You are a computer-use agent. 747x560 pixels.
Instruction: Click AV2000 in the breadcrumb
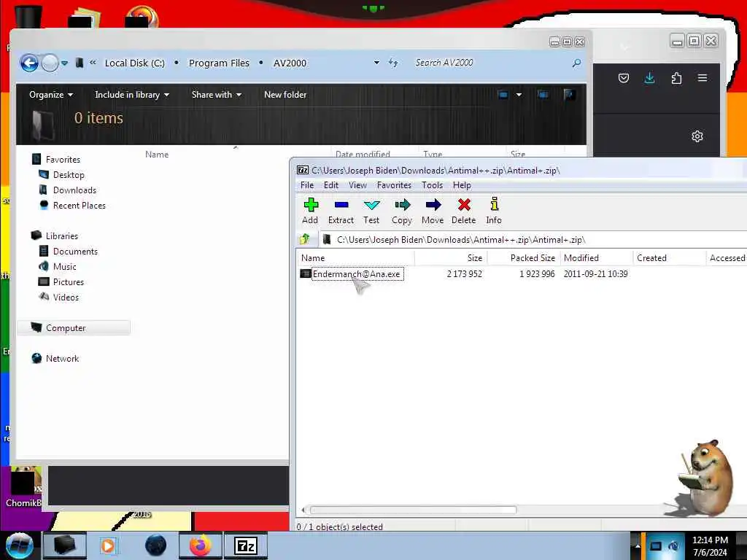(x=290, y=63)
